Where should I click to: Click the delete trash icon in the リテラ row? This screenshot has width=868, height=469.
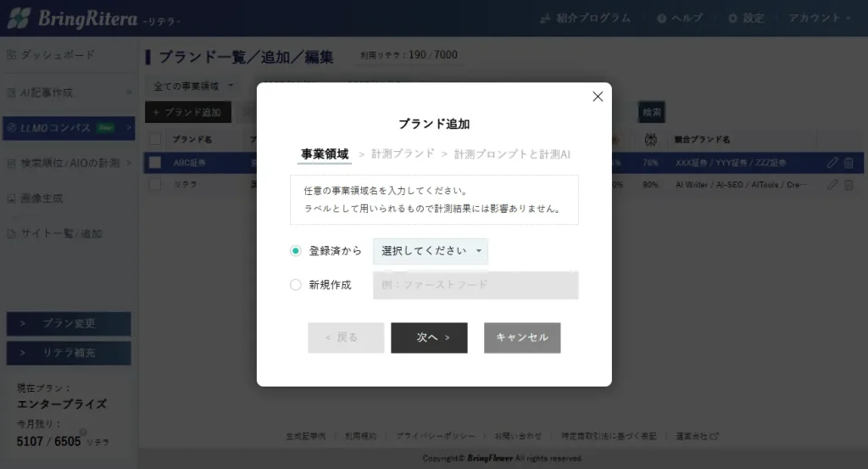pyautogui.click(x=849, y=184)
